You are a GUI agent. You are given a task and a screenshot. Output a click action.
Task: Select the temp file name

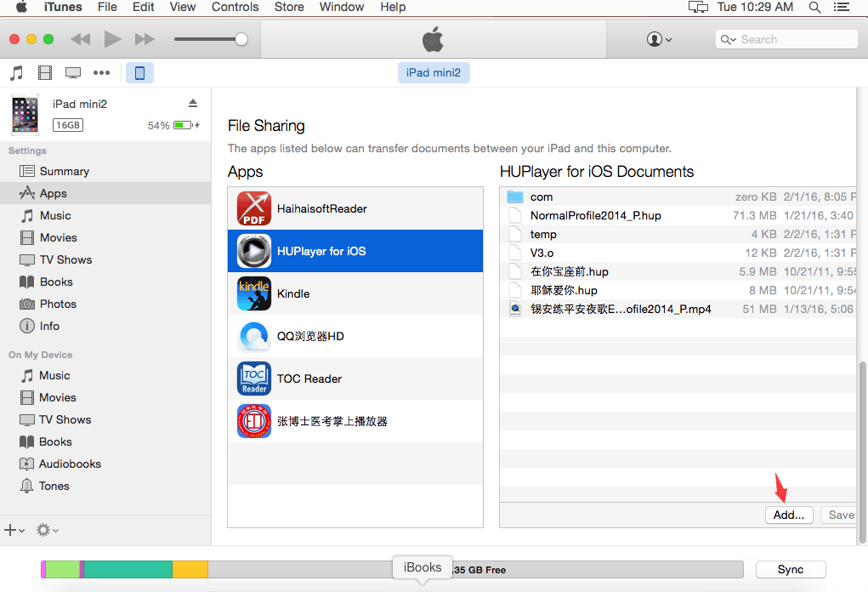pos(543,234)
